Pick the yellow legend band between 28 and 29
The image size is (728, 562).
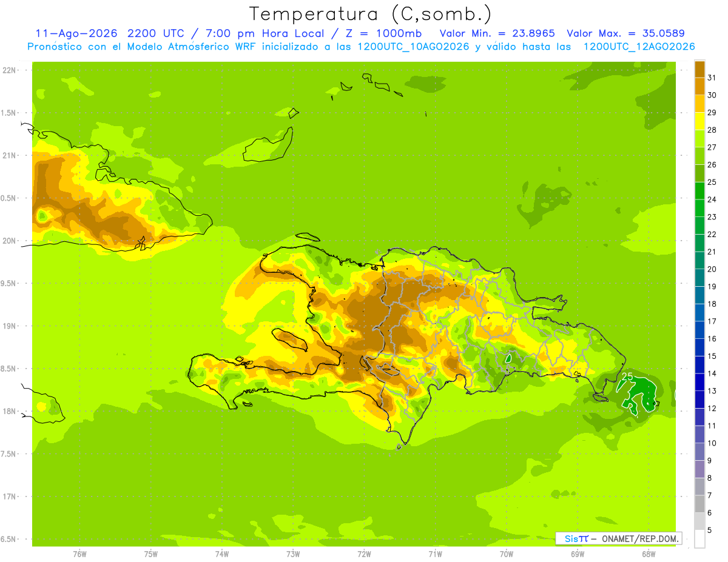tap(699, 121)
